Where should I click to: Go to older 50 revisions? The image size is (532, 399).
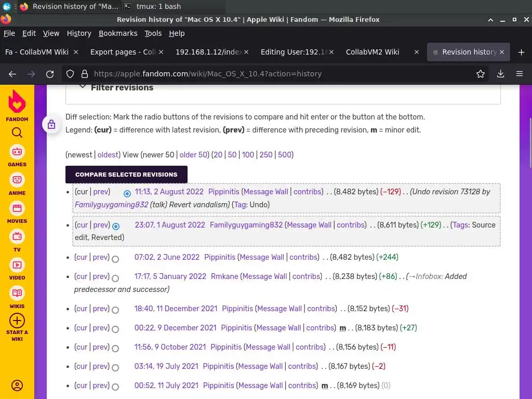pyautogui.click(x=193, y=155)
